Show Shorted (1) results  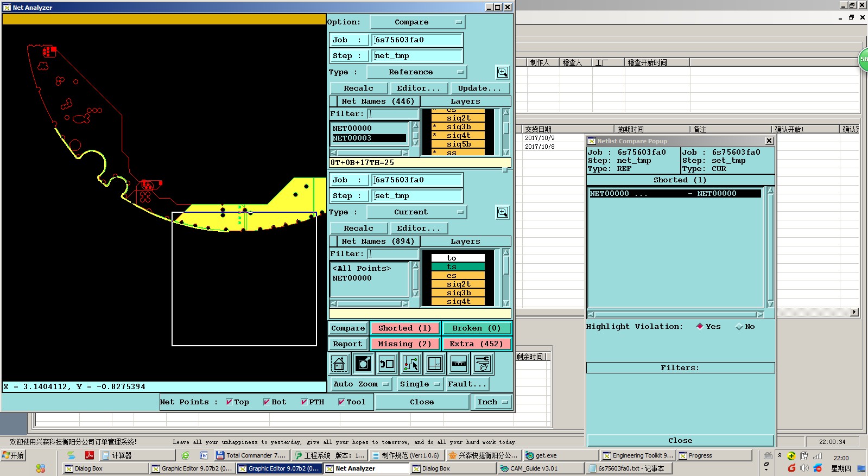coord(405,328)
